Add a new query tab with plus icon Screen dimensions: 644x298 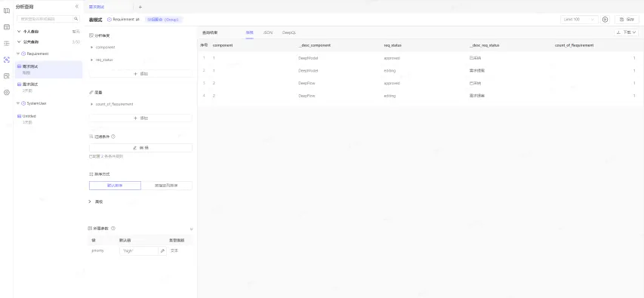click(x=140, y=7)
